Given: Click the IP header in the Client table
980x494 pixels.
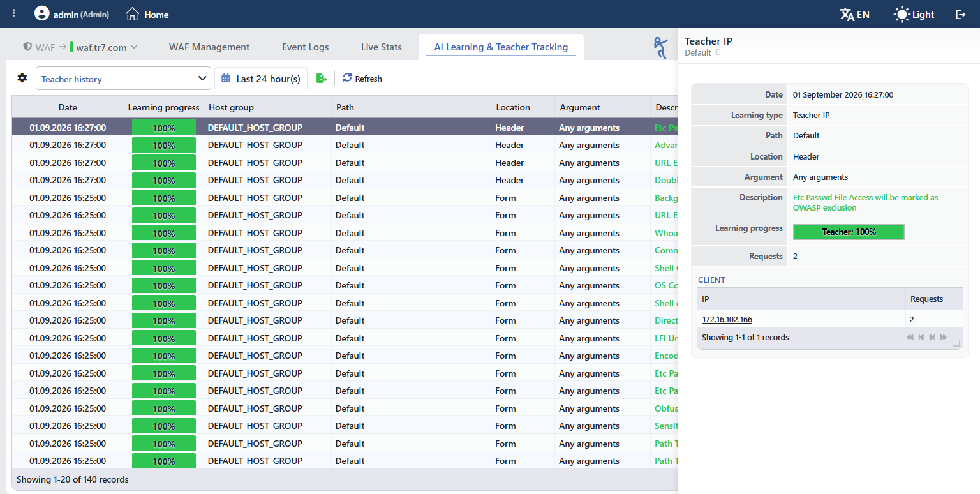Looking at the screenshot, I should point(801,299).
